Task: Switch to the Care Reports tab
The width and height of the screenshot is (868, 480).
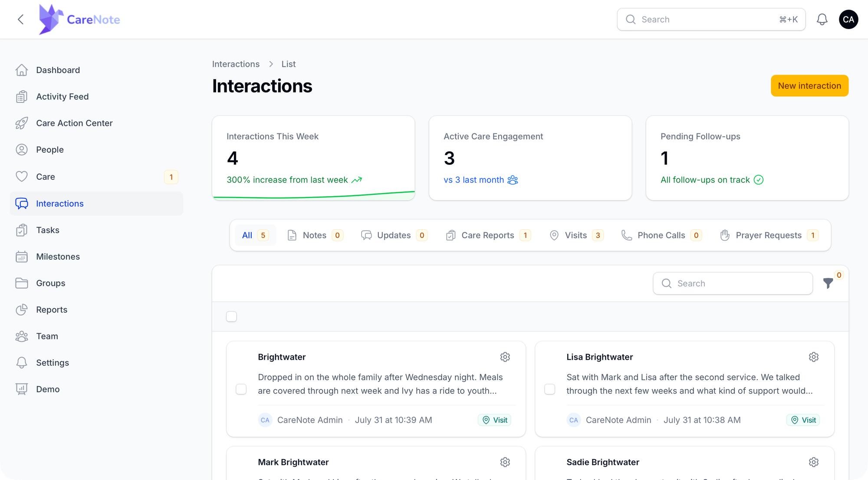Action: click(488, 235)
